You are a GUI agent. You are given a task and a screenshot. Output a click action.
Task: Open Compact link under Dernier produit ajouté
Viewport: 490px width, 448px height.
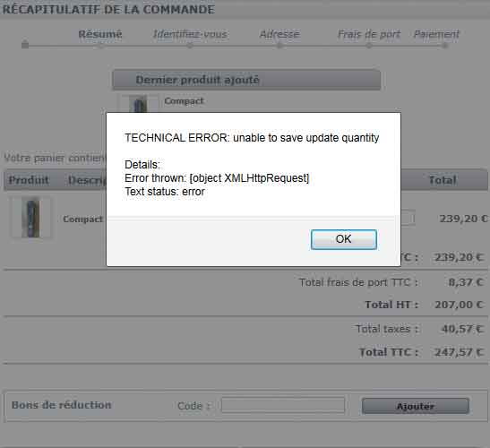tap(184, 101)
